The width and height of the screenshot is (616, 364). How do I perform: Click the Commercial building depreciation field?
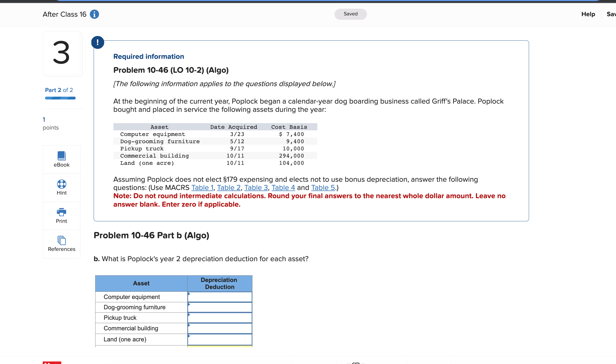[220, 329]
